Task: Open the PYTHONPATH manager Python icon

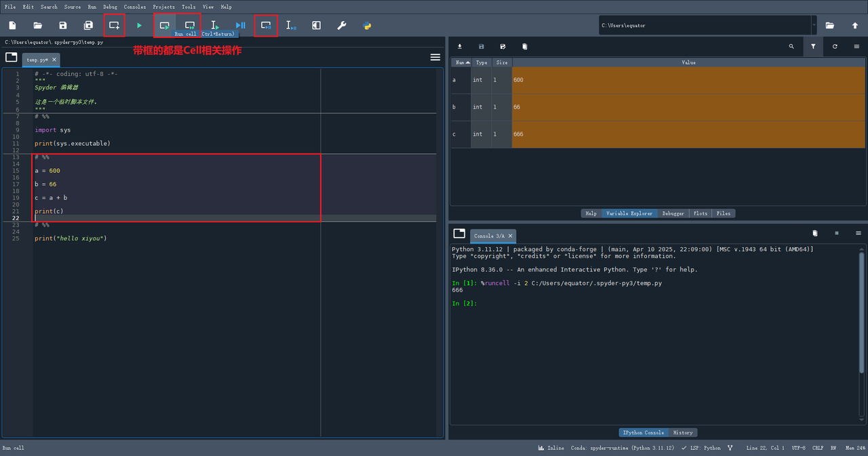Action: point(367,25)
